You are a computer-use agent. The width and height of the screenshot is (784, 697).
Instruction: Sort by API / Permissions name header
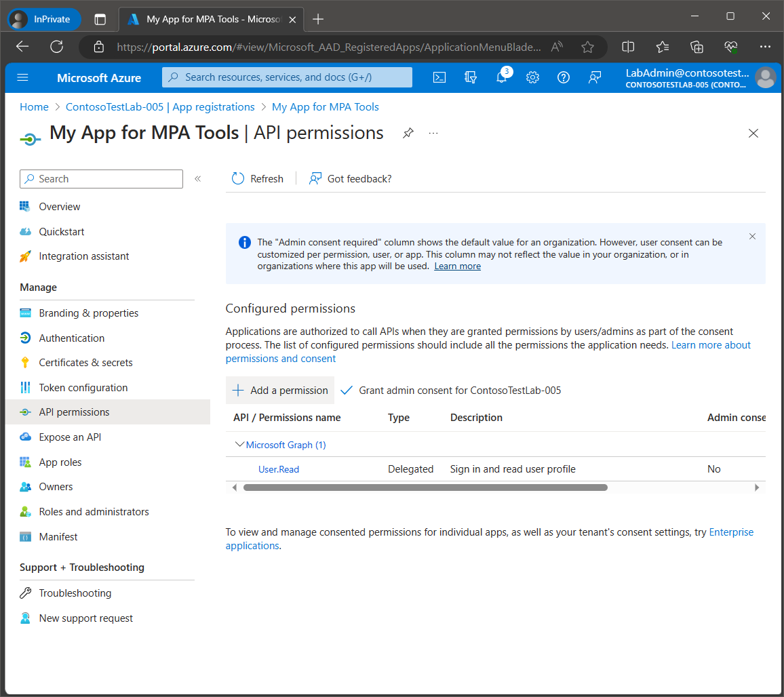pyautogui.click(x=287, y=418)
